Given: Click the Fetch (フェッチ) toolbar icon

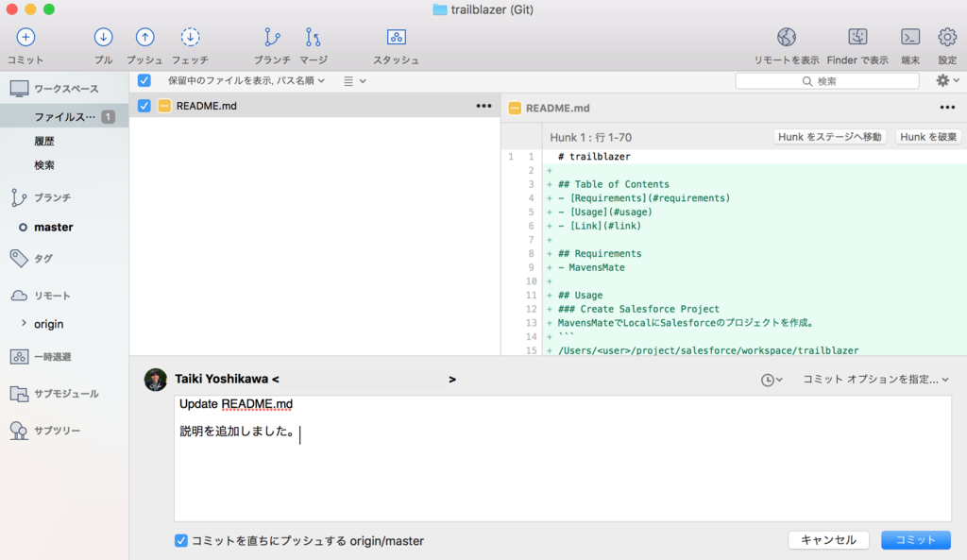Looking at the screenshot, I should [190, 37].
